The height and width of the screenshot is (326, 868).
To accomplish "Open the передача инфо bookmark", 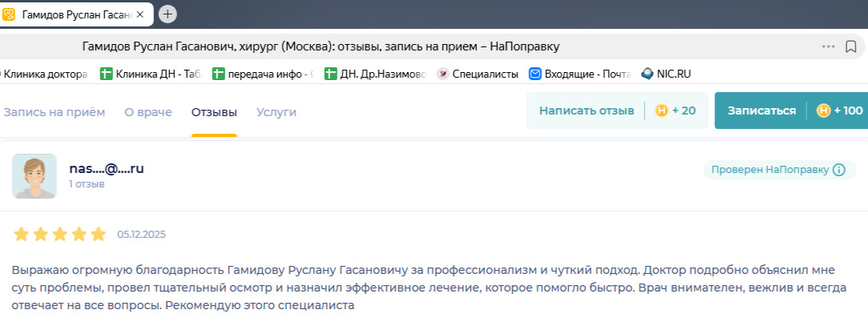I will (262, 74).
